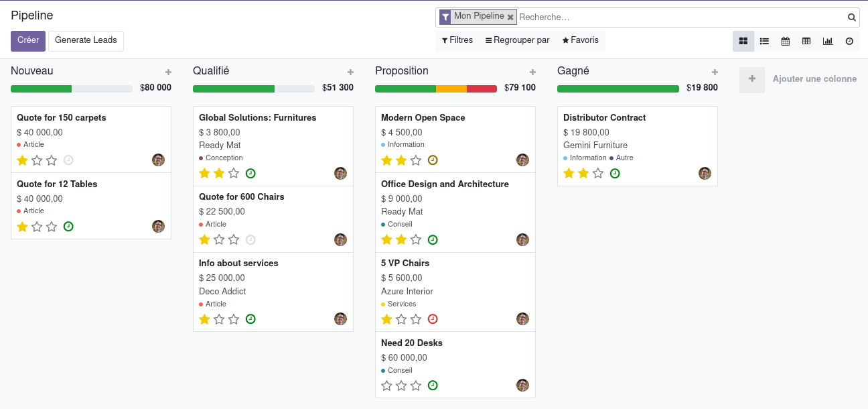Click the search magnifier icon
This screenshot has height=409, width=868.
[852, 17]
